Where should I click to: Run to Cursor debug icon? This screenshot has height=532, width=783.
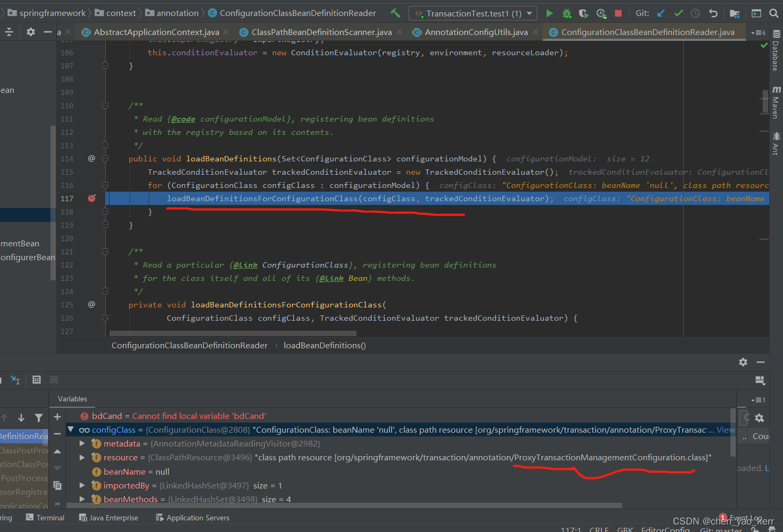(15, 380)
